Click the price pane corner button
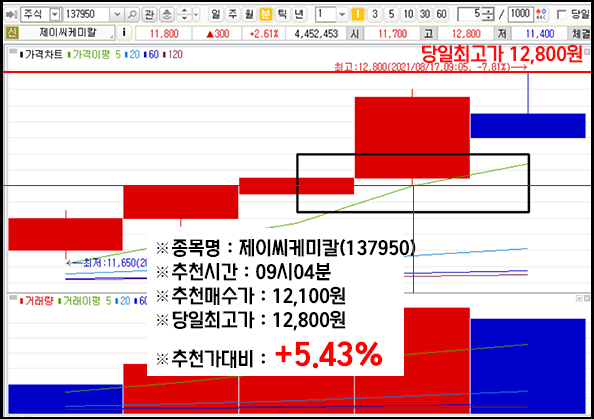Image resolution: width=594 pixels, height=419 pixels. pos(587,52)
